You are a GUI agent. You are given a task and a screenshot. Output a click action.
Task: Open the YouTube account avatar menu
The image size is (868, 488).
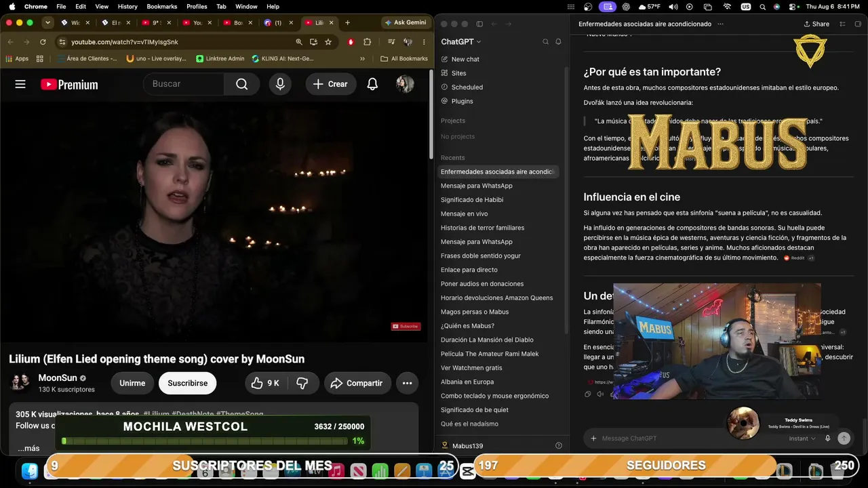(405, 84)
